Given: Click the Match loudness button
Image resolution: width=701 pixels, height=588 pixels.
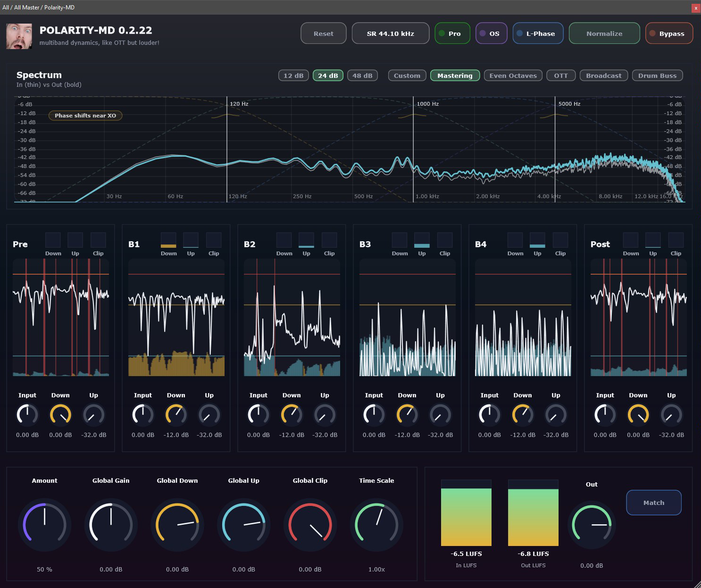Looking at the screenshot, I should click(x=654, y=503).
